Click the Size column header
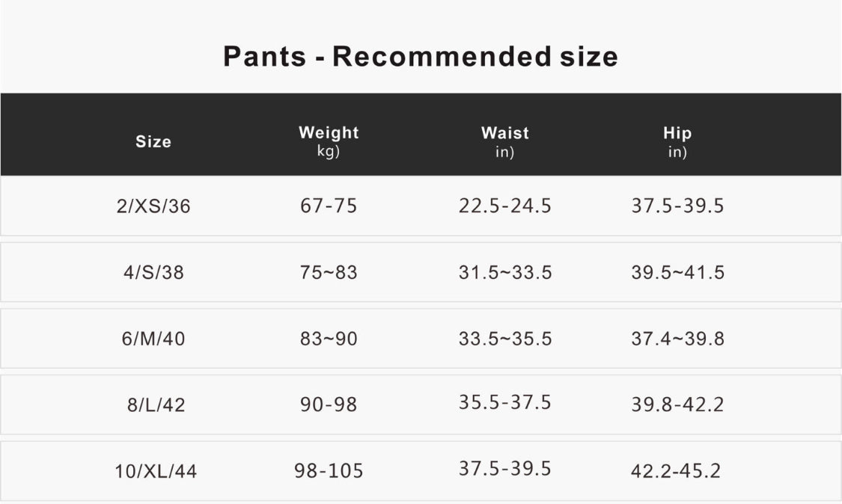Screen dimensions: 842x504 [x=153, y=141]
